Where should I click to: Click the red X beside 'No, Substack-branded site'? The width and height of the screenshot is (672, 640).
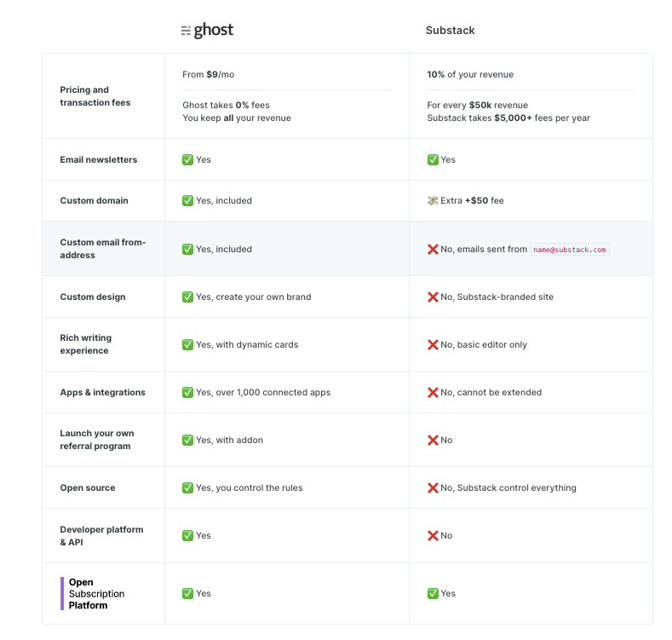(433, 297)
